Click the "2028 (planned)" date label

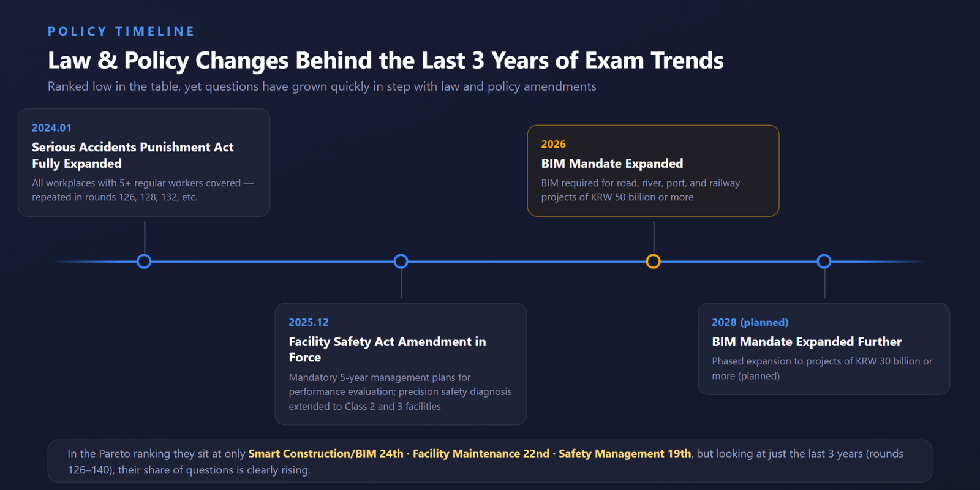(750, 322)
